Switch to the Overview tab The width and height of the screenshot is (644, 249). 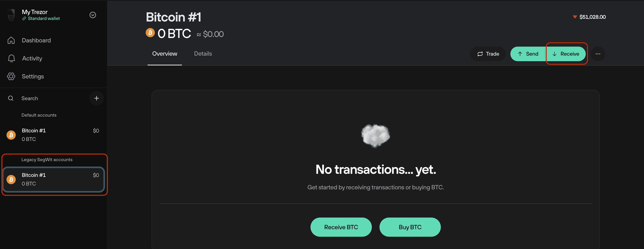coord(165,54)
